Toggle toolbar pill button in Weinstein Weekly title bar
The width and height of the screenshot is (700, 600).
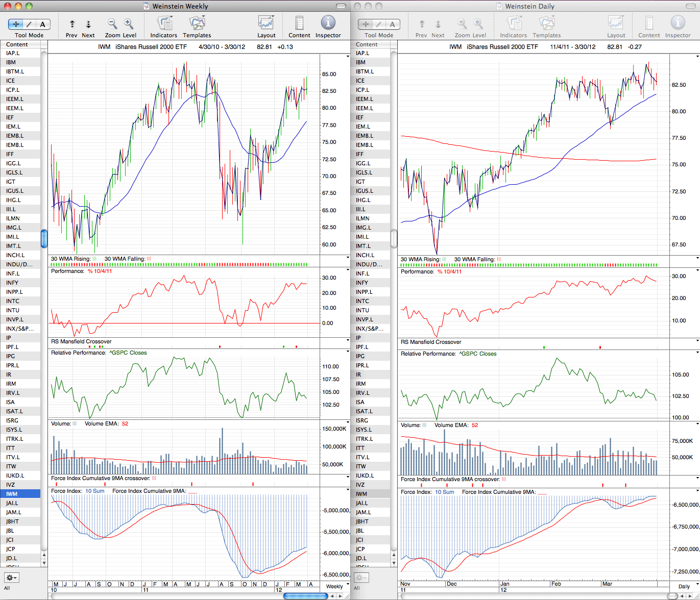(342, 6)
